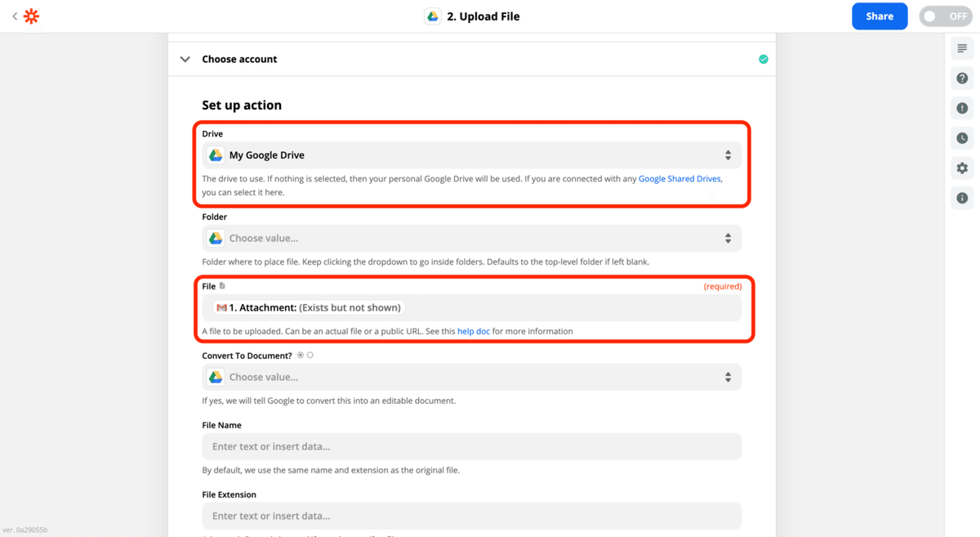Screen dimensions: 980x537
Task: Click the alert exclamation icon in sidebar
Action: tap(962, 108)
